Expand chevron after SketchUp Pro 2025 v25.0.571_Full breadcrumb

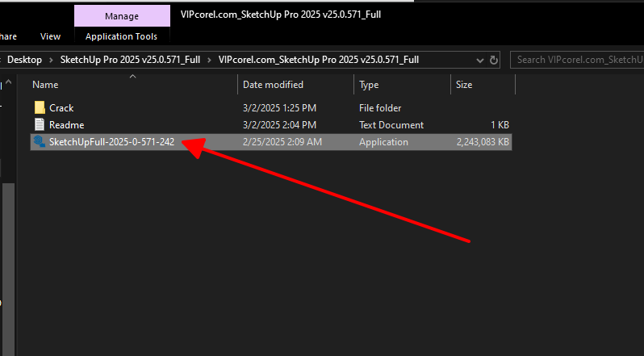(x=209, y=60)
